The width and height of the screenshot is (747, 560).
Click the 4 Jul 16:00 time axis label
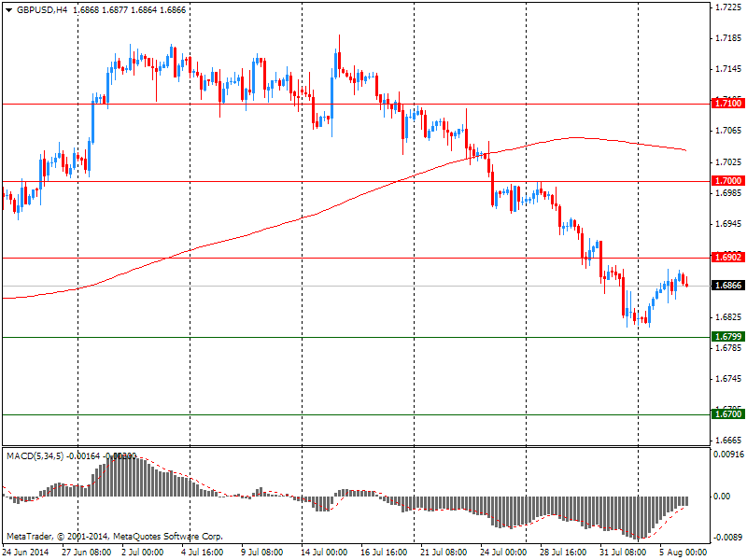tap(203, 553)
